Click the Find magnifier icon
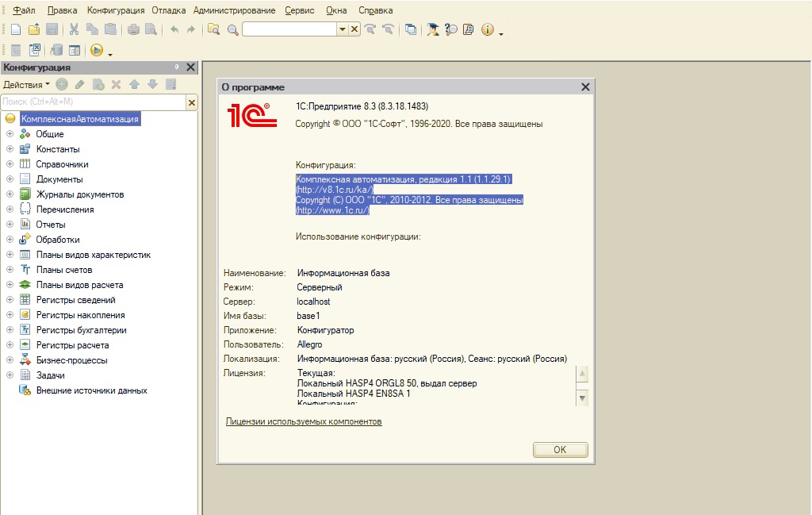 [233, 30]
